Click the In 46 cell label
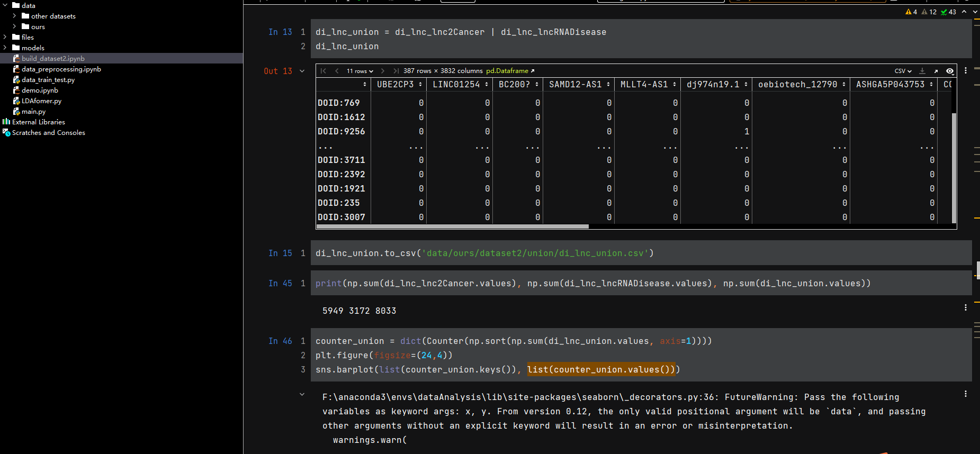Screen dimensions: 980x454 280,341
